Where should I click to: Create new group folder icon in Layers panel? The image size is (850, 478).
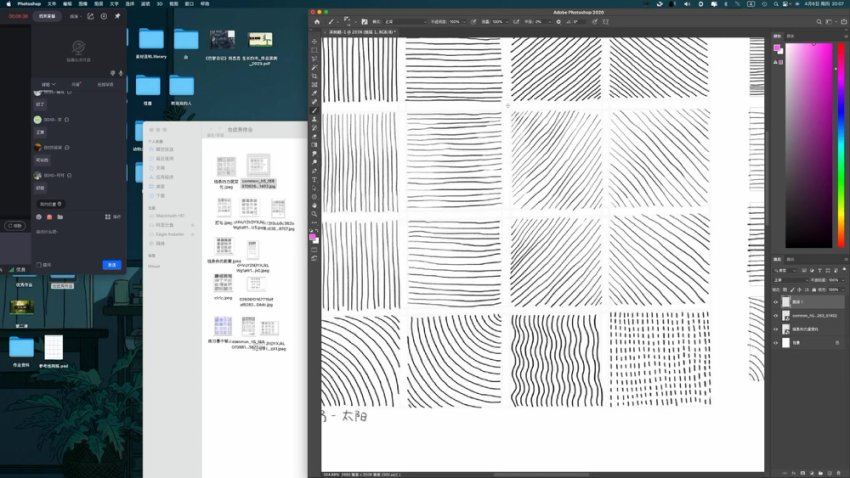[x=820, y=473]
